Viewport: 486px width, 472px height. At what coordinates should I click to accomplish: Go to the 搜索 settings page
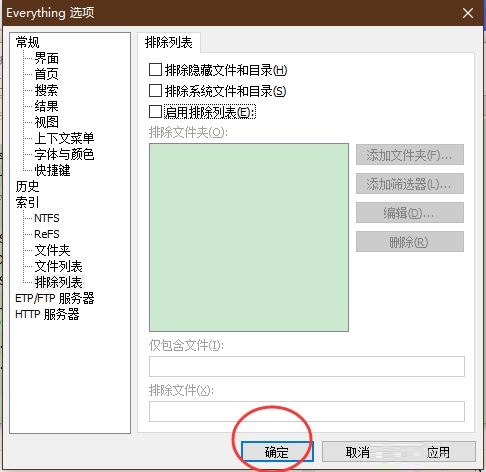coord(47,90)
